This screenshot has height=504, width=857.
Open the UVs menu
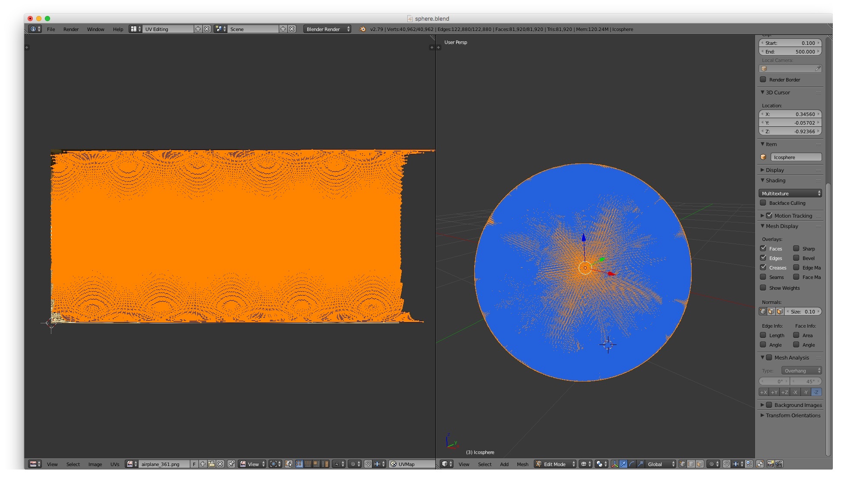114,464
